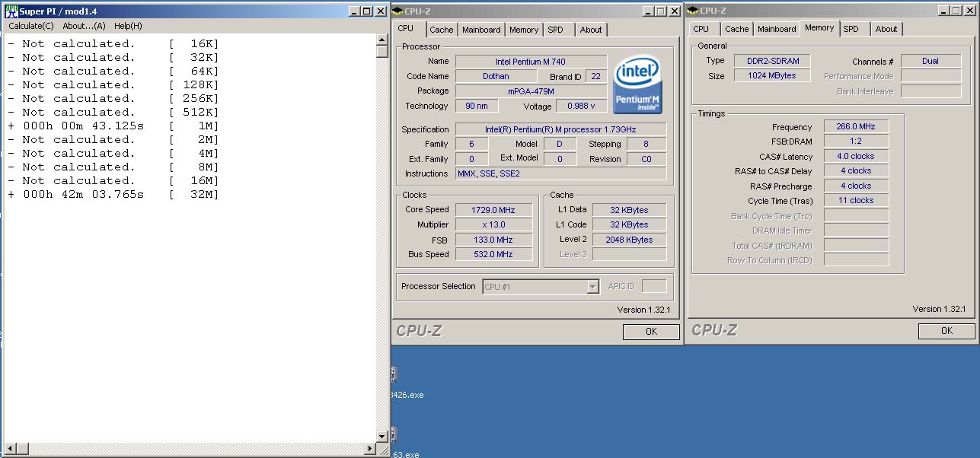Screen dimensions: 980x458
Task: Click OK in the CPU tab window
Action: click(x=651, y=332)
